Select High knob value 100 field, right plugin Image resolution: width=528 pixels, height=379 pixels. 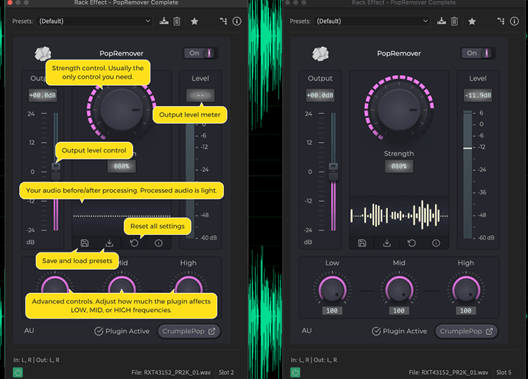[x=466, y=311]
